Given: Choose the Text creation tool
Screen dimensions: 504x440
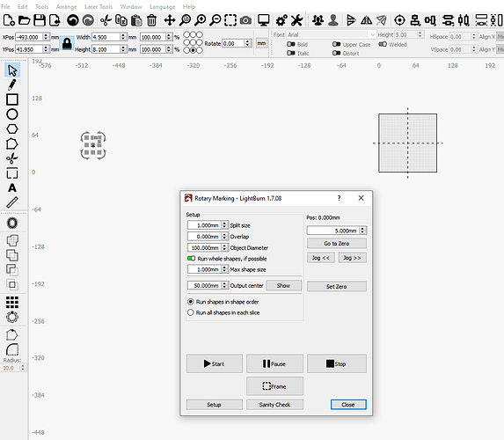Looking at the screenshot, I should [12, 187].
